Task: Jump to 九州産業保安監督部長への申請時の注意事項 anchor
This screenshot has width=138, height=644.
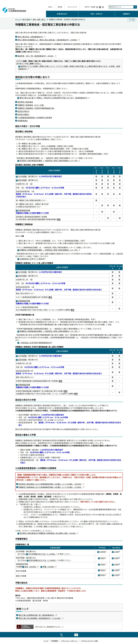Action: coord(35,118)
